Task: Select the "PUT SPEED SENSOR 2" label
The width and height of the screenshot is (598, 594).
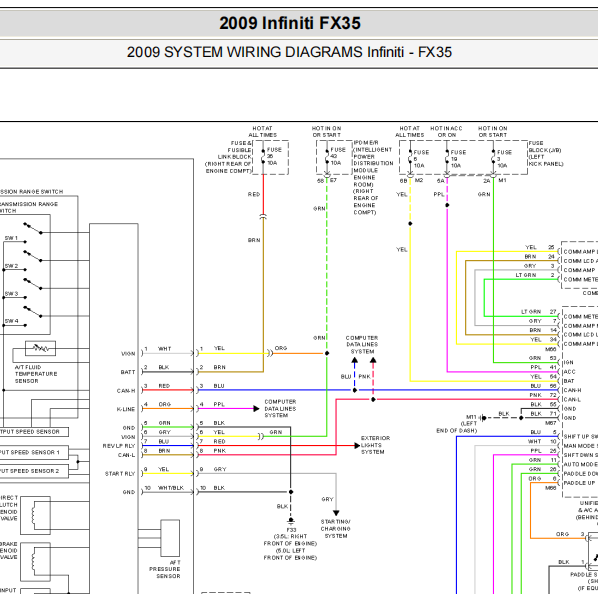Action: click(x=30, y=471)
